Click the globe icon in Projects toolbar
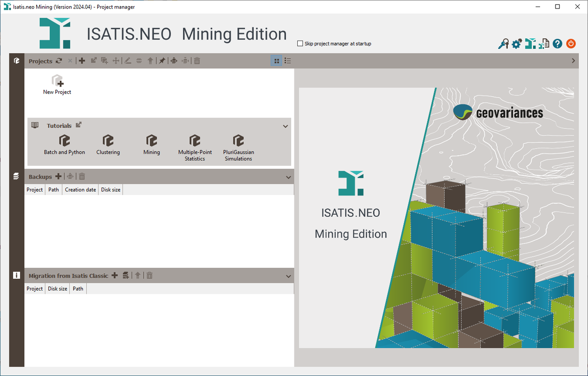588x376 pixels. [x=139, y=61]
